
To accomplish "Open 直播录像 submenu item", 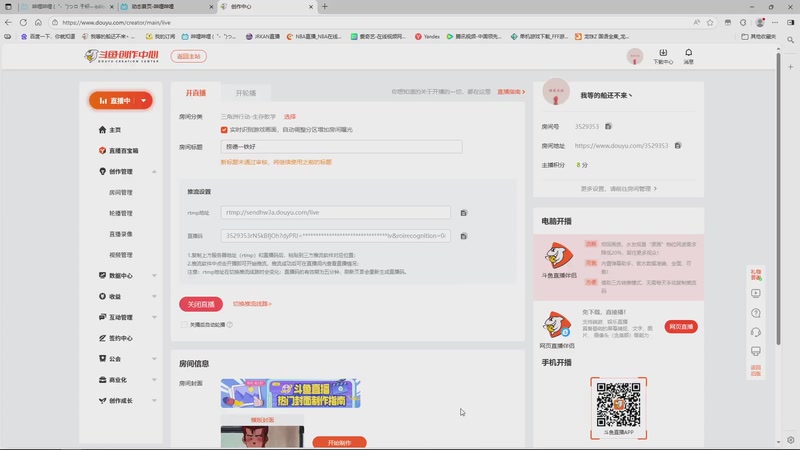I will click(x=121, y=234).
